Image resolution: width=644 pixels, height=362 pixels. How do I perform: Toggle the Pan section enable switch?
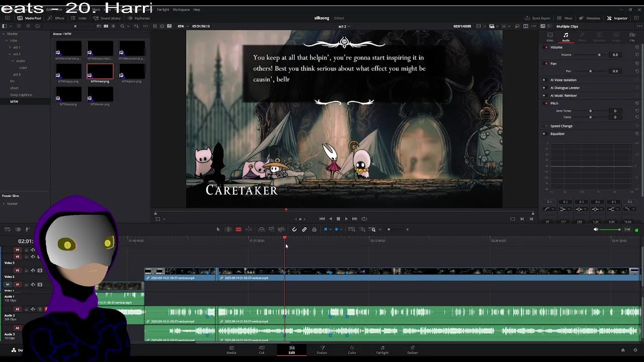pyautogui.click(x=546, y=64)
